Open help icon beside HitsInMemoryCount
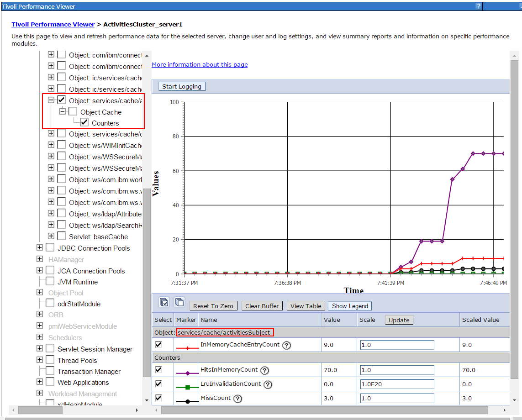 click(x=265, y=370)
